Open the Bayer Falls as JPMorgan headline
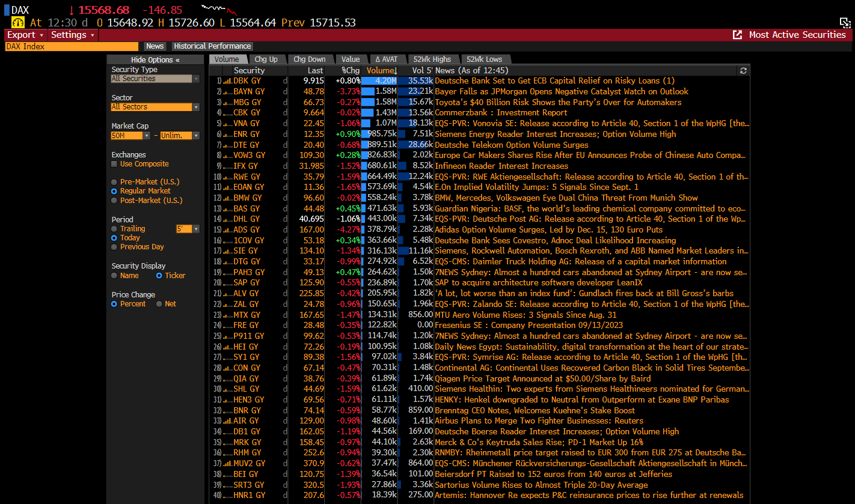855x504 pixels. tap(562, 91)
